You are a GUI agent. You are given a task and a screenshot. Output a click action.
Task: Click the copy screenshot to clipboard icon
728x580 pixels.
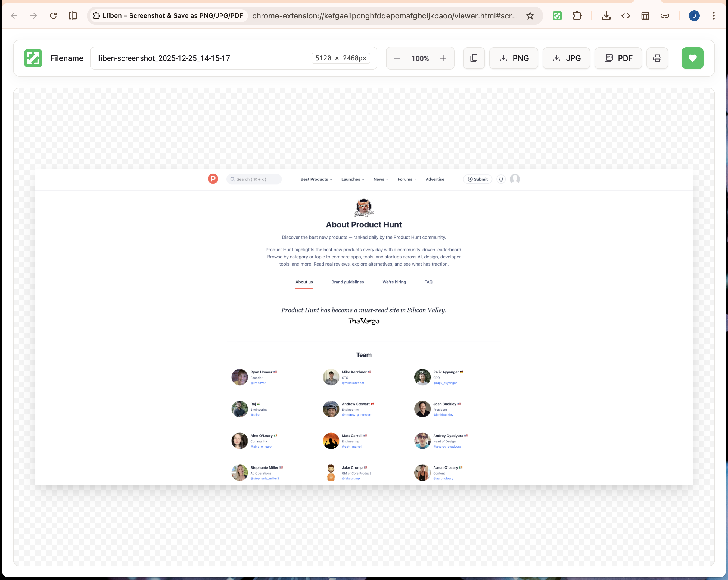pos(474,58)
